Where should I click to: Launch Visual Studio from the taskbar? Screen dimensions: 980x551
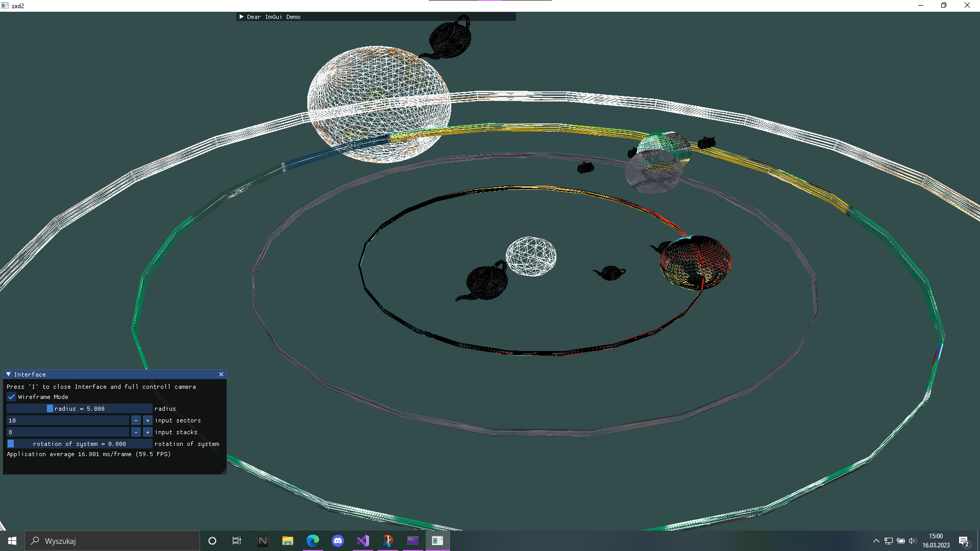(x=363, y=541)
